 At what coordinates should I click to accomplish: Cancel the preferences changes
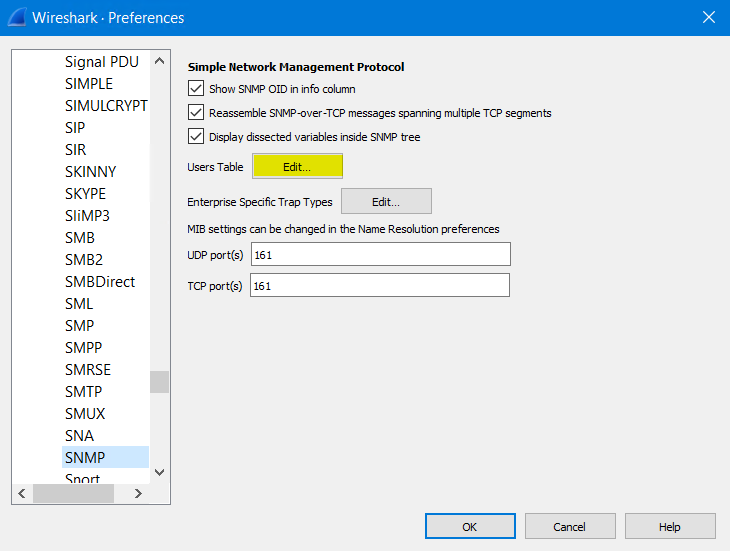point(569,526)
